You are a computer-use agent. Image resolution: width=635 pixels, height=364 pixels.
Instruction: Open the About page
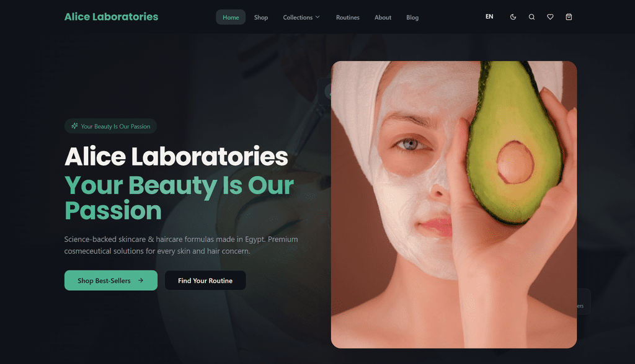tap(383, 17)
